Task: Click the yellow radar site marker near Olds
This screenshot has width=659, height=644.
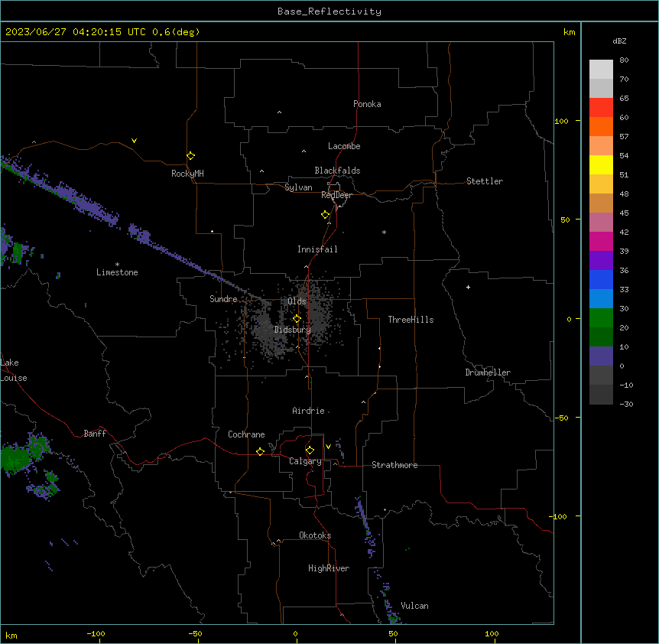Action: point(297,319)
